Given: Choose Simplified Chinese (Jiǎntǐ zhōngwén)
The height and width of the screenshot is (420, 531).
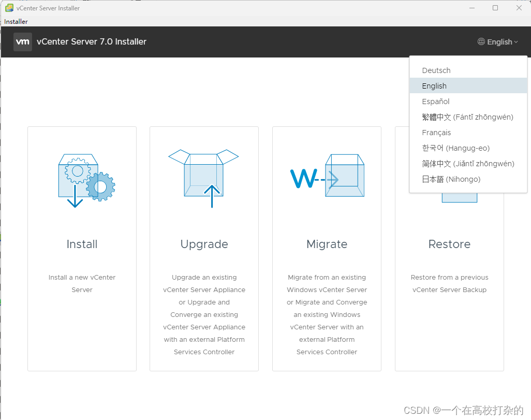Looking at the screenshot, I should (x=468, y=164).
